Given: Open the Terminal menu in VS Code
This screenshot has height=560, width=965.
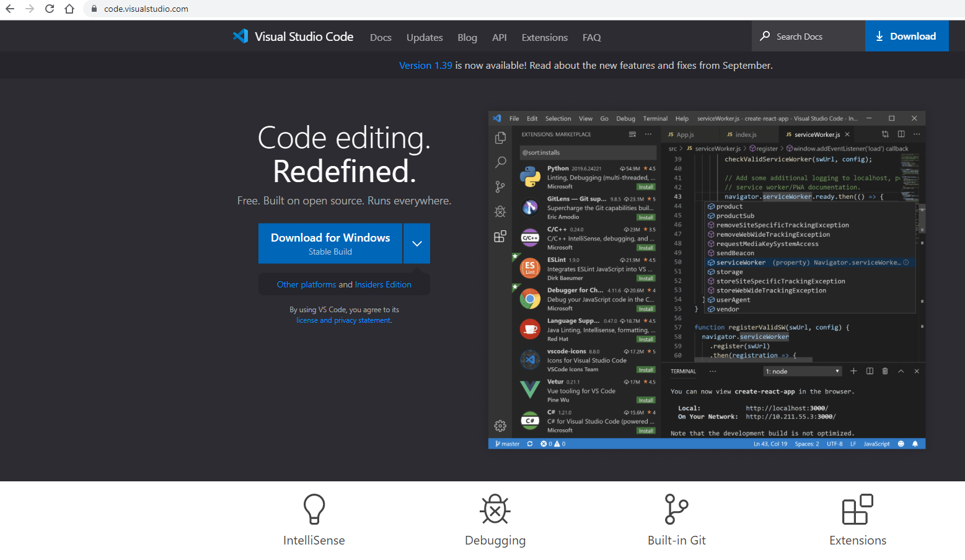Looking at the screenshot, I should tap(655, 118).
